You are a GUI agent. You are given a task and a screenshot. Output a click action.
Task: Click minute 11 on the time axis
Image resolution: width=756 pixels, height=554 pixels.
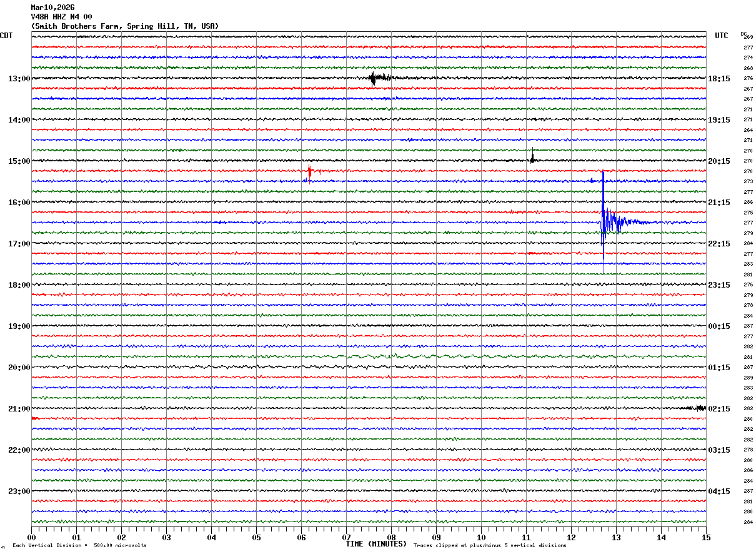point(526,537)
